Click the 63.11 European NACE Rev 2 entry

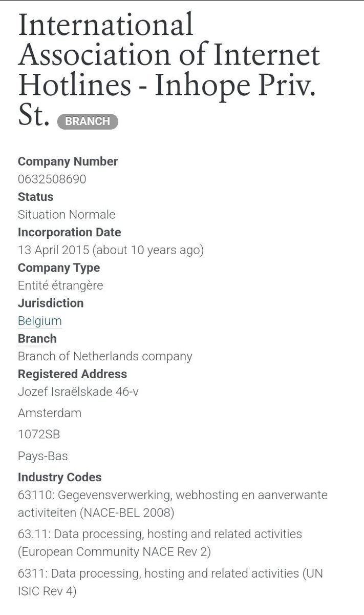(x=160, y=543)
